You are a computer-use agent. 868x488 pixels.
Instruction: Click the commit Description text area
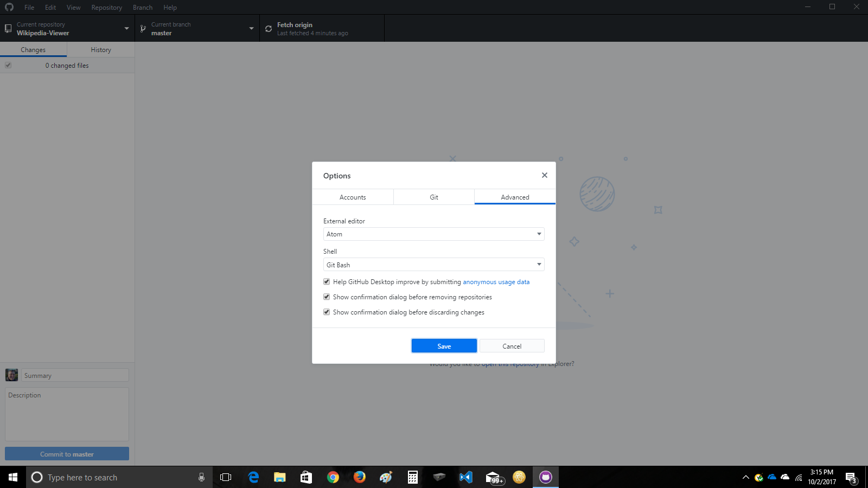(67, 414)
